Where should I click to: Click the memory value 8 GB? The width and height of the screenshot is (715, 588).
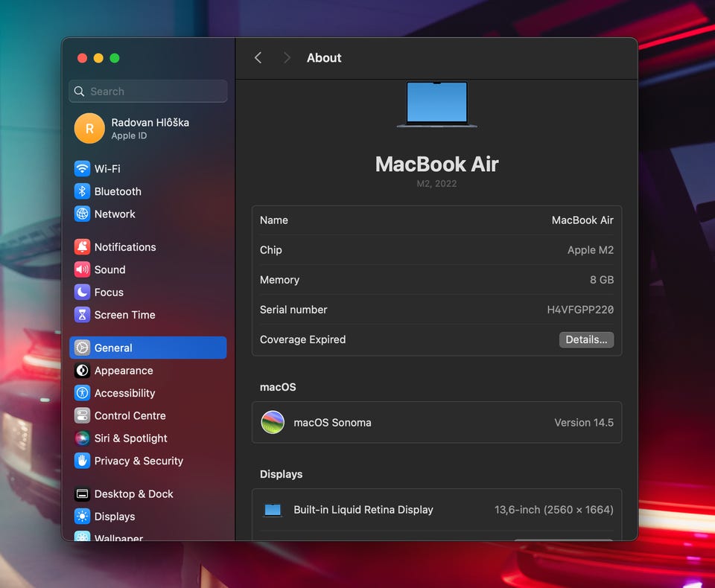pyautogui.click(x=602, y=280)
